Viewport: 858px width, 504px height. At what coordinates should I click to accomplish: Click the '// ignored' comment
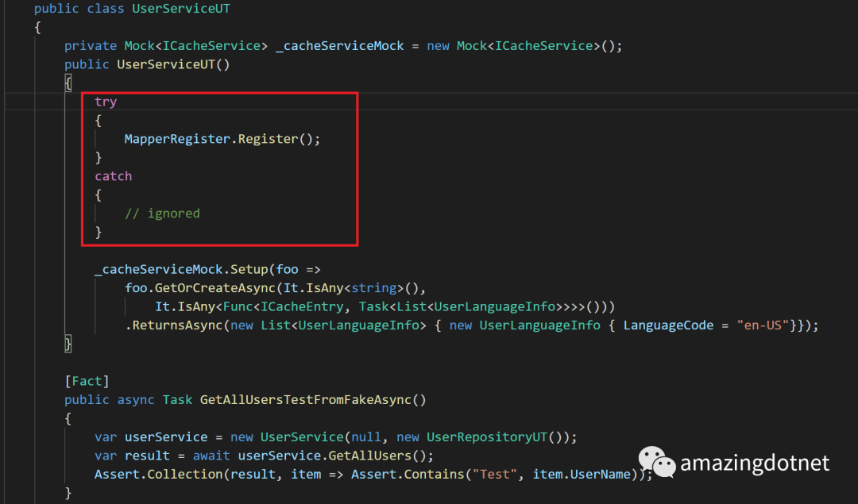162,214
